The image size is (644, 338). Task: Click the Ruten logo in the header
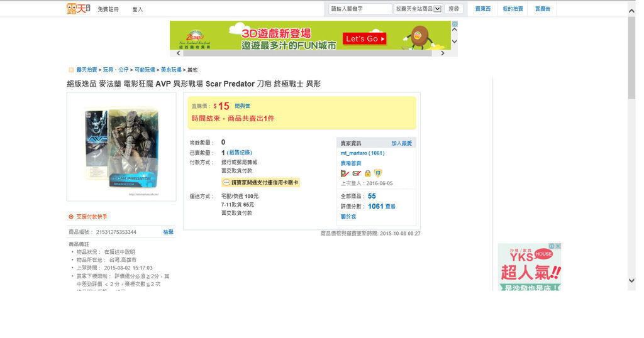click(x=78, y=9)
